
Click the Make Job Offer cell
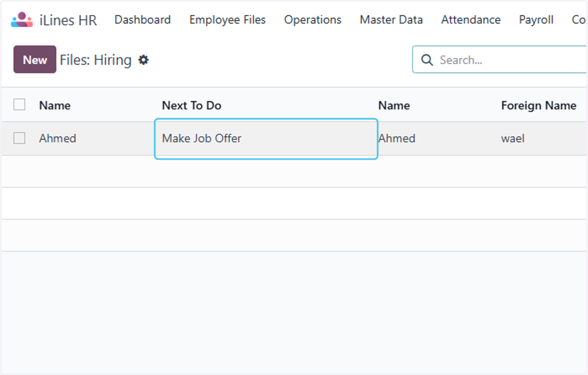[266, 139]
